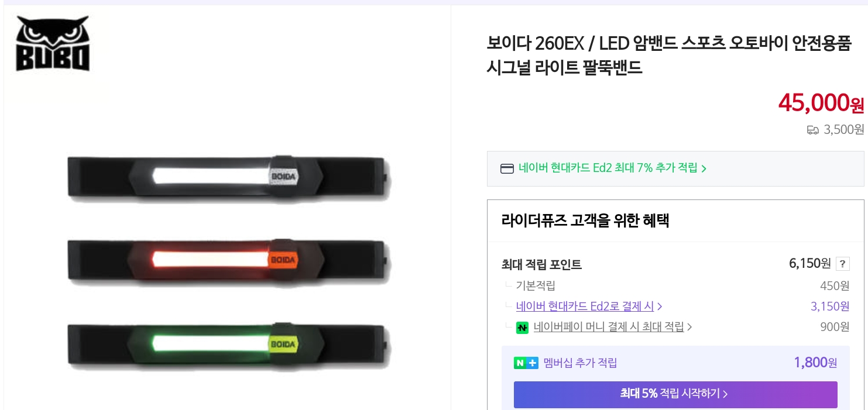Open 네이버페이 머니 결제 시 최대 적립 link
868x410 pixels.
[609, 327]
